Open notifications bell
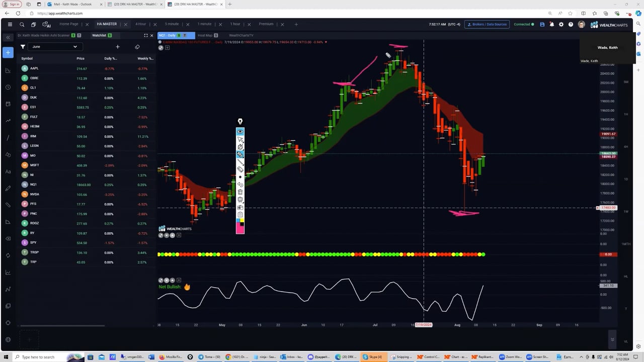644x362 pixels. pos(551,24)
